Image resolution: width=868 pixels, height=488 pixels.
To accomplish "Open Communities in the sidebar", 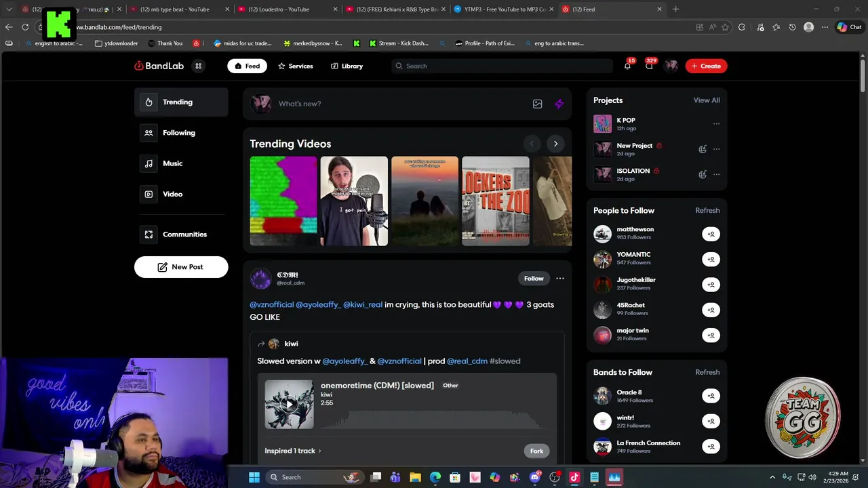I will click(181, 235).
